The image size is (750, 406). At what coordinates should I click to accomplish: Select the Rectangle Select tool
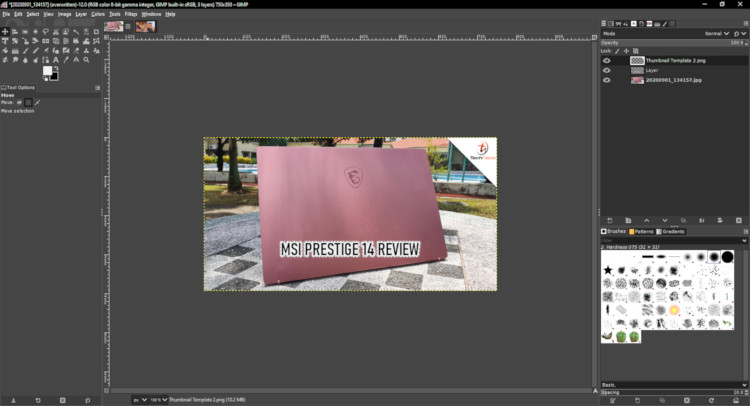[x=25, y=32]
